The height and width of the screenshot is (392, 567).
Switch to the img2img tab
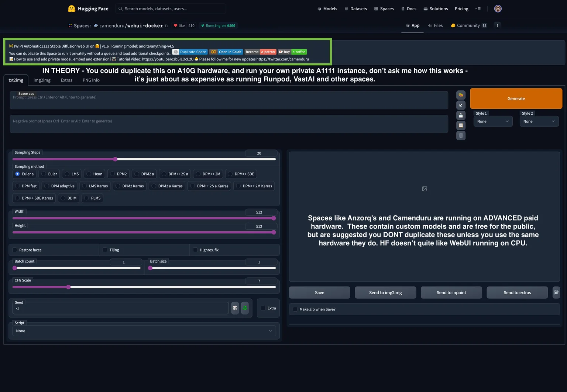(x=42, y=80)
